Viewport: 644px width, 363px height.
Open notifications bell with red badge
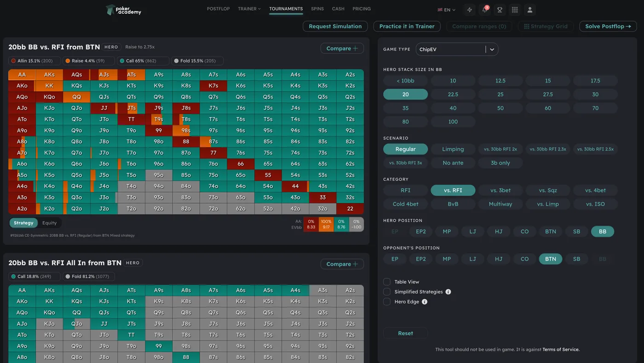[484, 10]
